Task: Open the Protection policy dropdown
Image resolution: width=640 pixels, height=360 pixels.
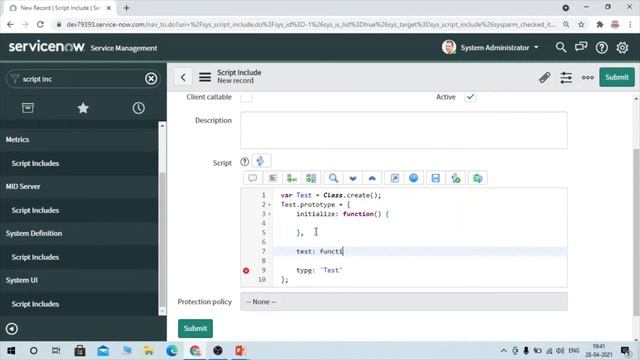Action: pos(404,302)
